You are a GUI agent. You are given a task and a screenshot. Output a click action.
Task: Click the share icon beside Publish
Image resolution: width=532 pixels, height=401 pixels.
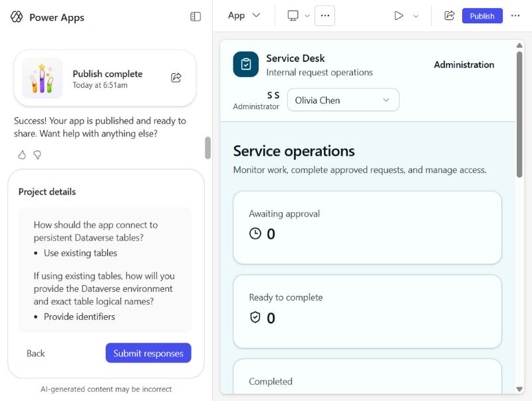(x=450, y=15)
